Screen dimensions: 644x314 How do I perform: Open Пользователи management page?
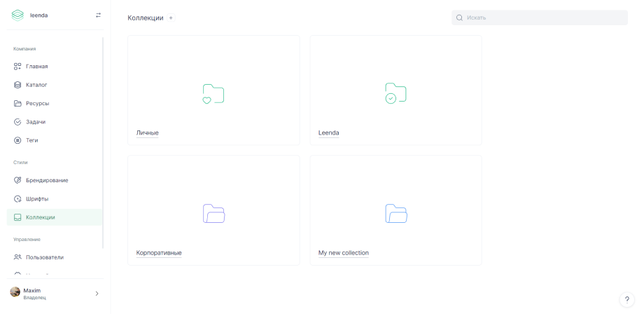click(44, 257)
